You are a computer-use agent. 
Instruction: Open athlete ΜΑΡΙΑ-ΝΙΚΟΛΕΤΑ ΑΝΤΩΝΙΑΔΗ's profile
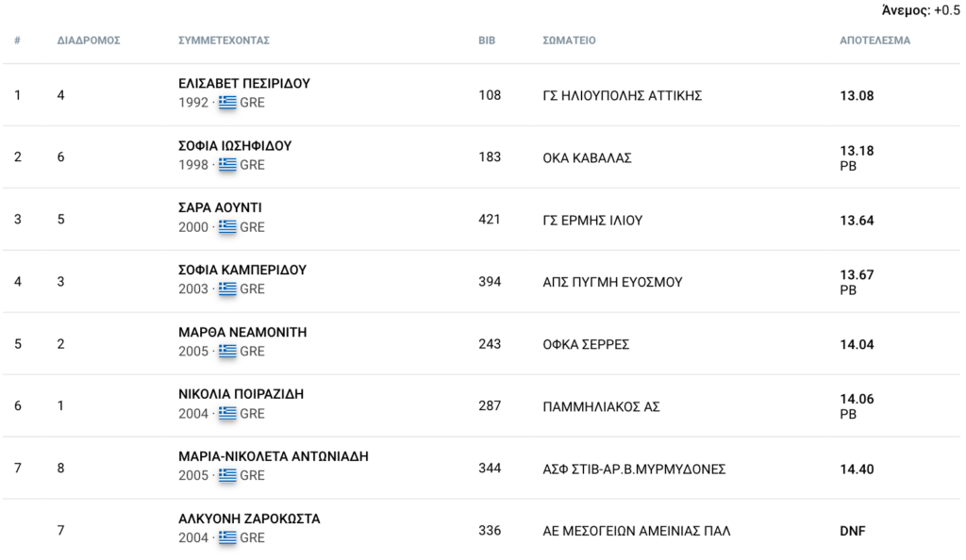coord(274,456)
